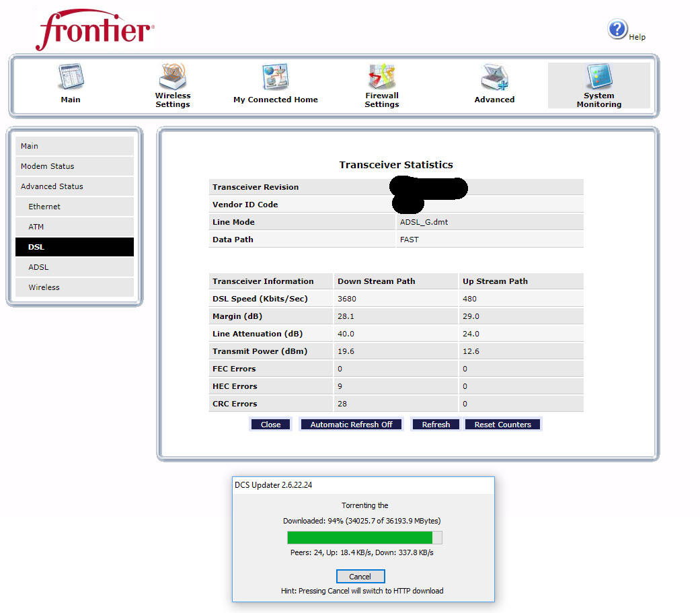Click the Help text link
Viewport: 700px width, 613px height.
(637, 37)
